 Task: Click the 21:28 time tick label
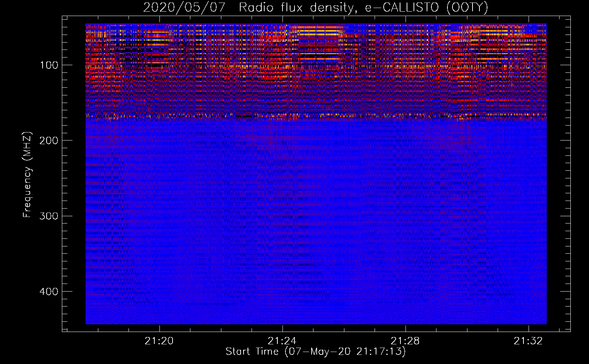[x=405, y=341]
